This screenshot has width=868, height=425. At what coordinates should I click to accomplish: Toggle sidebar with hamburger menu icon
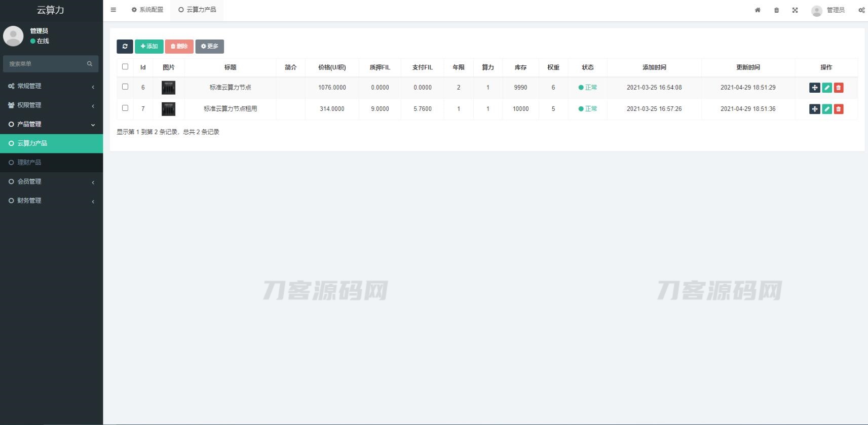[x=114, y=10]
